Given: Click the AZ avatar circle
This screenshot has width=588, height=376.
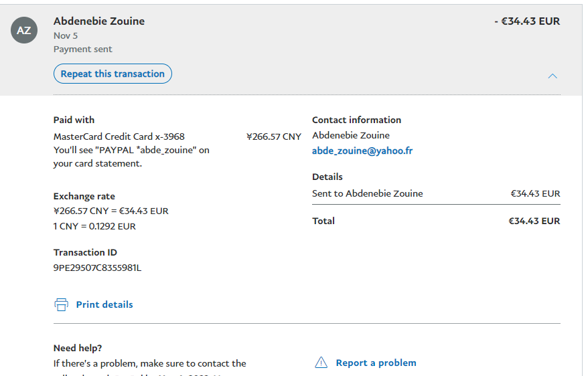Looking at the screenshot, I should (24, 31).
